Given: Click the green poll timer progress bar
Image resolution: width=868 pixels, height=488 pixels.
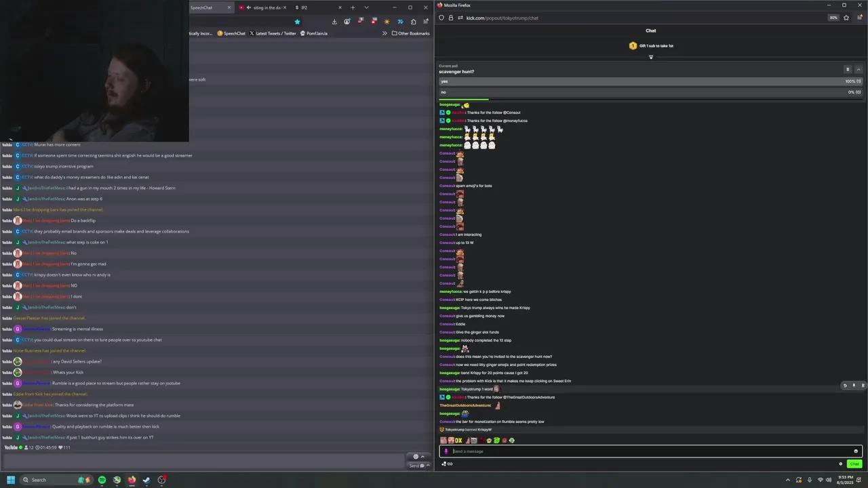Looking at the screenshot, I should pyautogui.click(x=463, y=100).
